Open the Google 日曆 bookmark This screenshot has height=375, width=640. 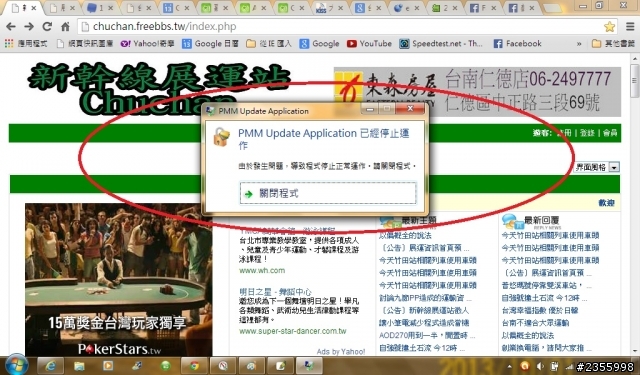click(211, 44)
